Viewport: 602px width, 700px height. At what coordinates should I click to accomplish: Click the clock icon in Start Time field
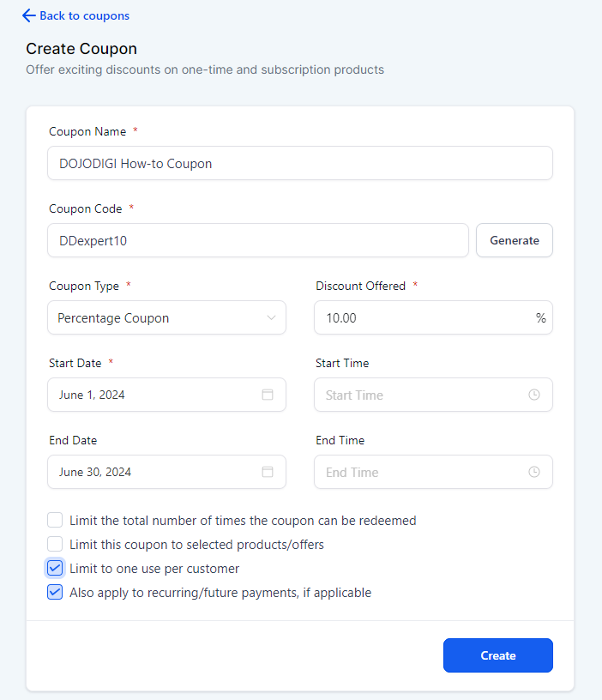point(533,395)
